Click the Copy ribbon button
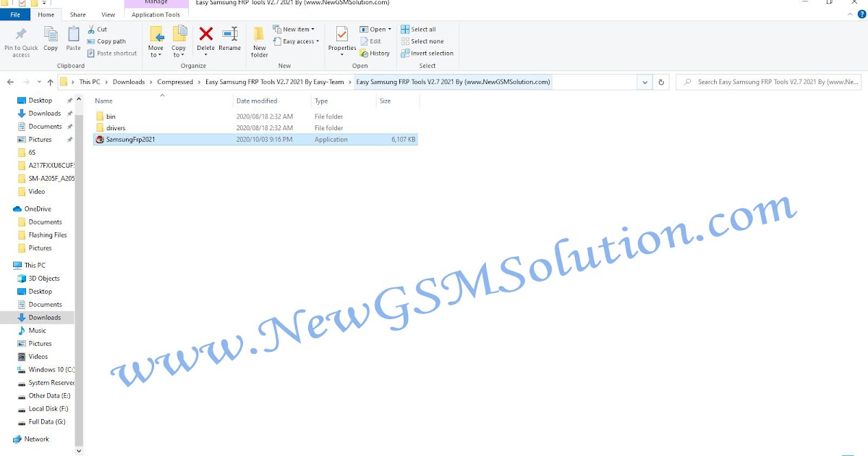The image size is (868, 456). click(51, 39)
